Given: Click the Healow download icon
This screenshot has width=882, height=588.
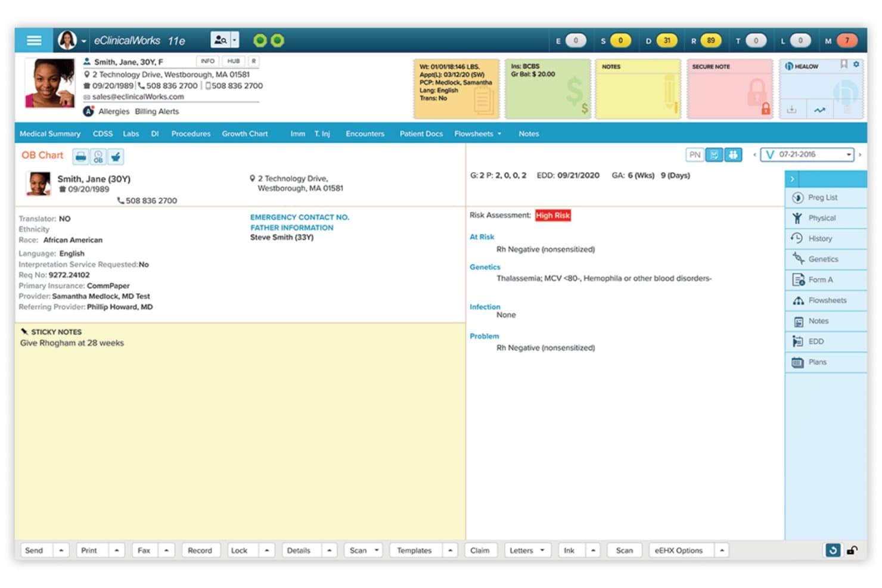Looking at the screenshot, I should point(791,110).
